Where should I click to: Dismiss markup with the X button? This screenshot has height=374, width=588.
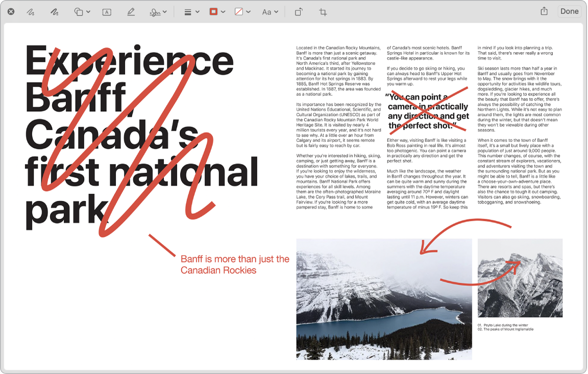(x=10, y=11)
